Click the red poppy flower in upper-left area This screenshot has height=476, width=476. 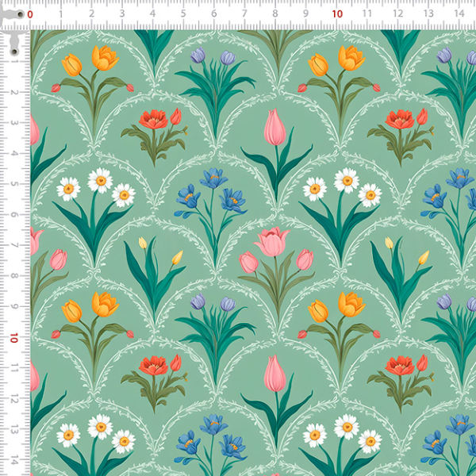pyautogui.click(x=159, y=120)
